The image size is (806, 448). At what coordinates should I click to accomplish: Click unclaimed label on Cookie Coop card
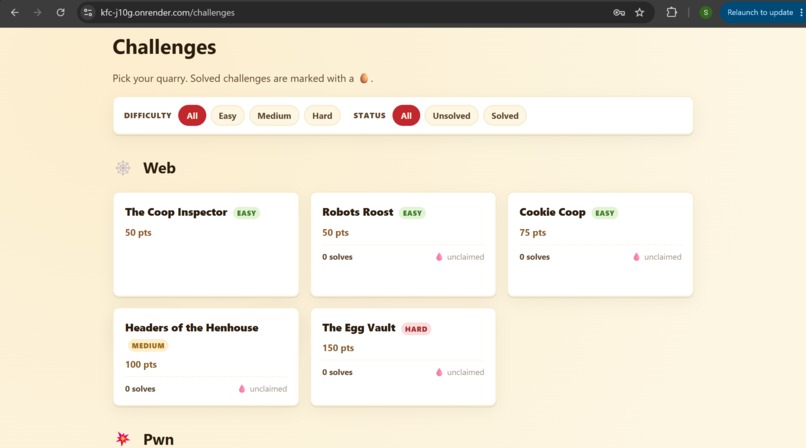(663, 257)
